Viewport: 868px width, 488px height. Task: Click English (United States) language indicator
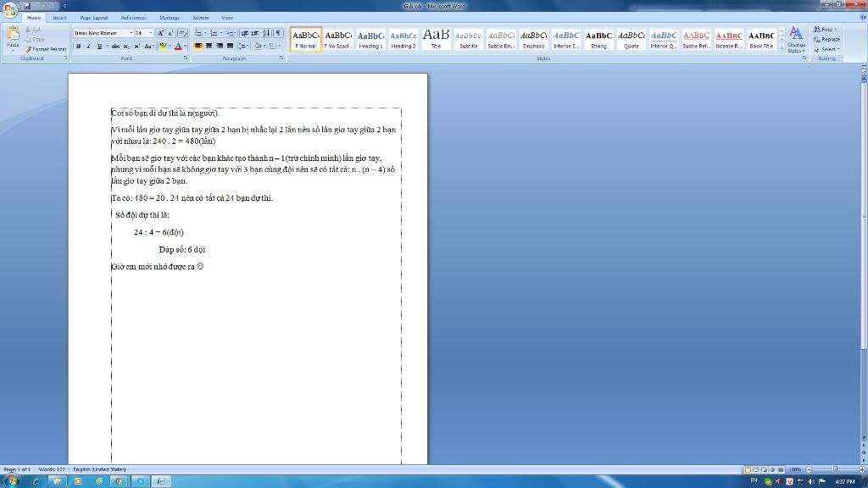point(100,469)
